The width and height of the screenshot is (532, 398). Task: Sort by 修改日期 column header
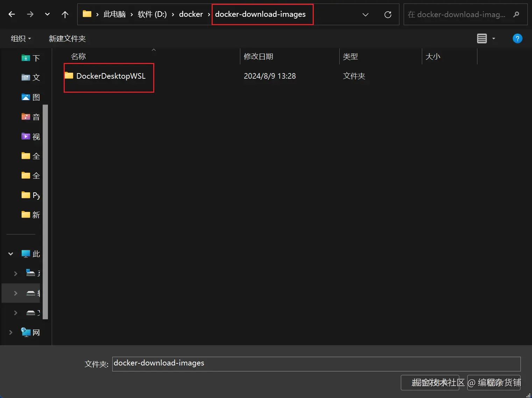point(258,56)
